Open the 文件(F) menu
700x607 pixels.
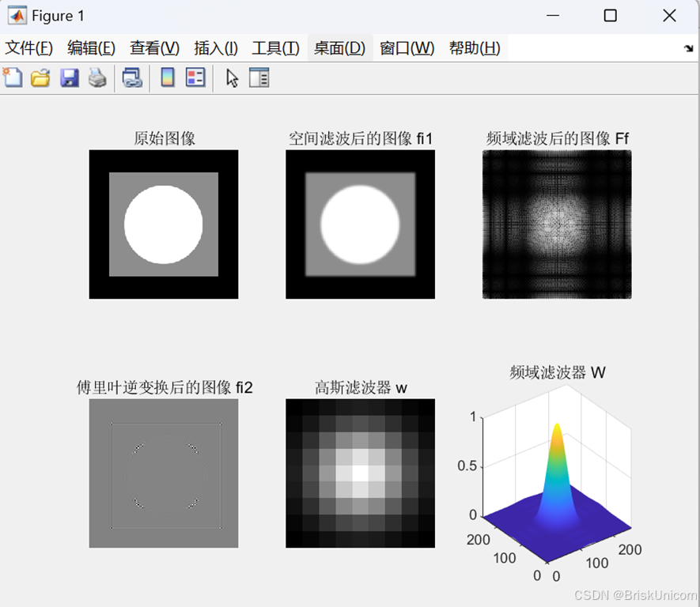29,48
